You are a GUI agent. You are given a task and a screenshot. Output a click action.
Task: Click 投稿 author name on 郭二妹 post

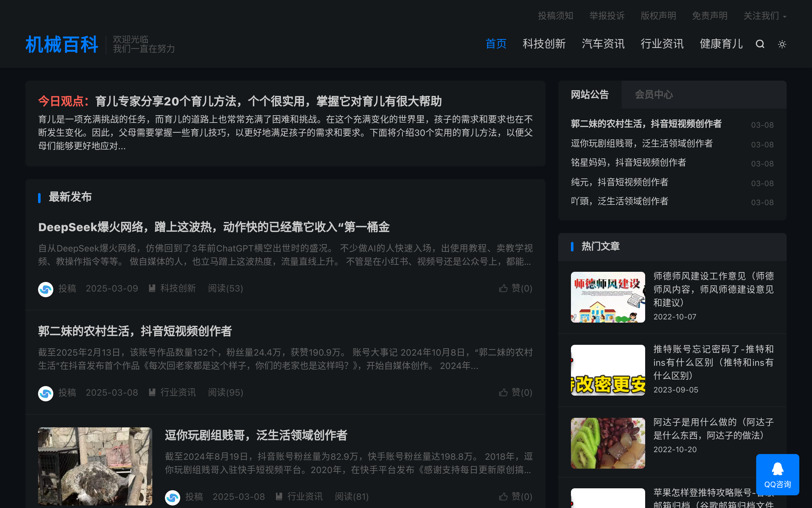67,392
